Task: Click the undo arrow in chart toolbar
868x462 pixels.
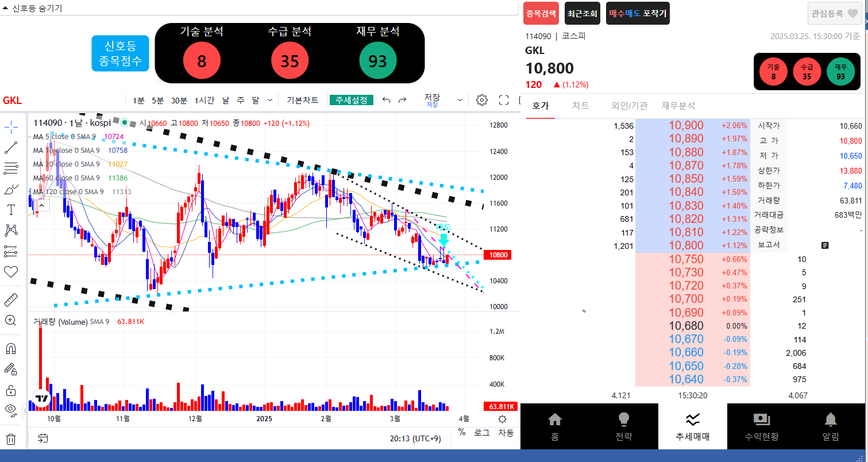Action: click(387, 100)
